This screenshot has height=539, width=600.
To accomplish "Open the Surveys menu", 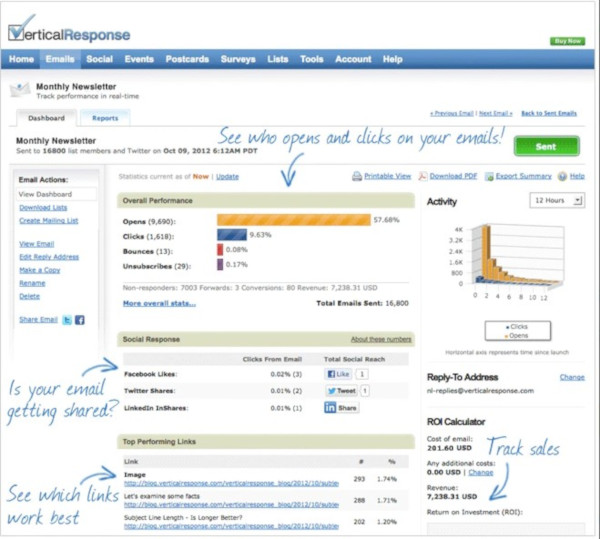I will [x=240, y=59].
